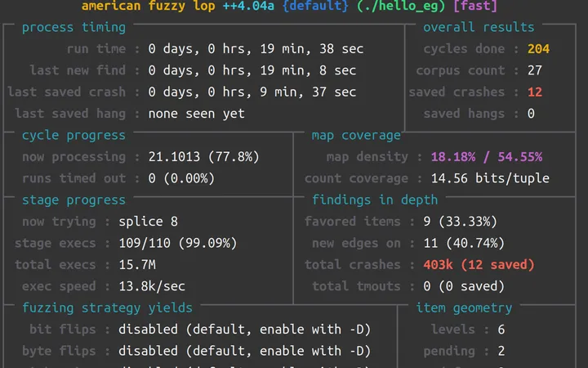Click the 'total tmouts' label
Viewport: 588px width, 368px height.
pyautogui.click(x=356, y=286)
